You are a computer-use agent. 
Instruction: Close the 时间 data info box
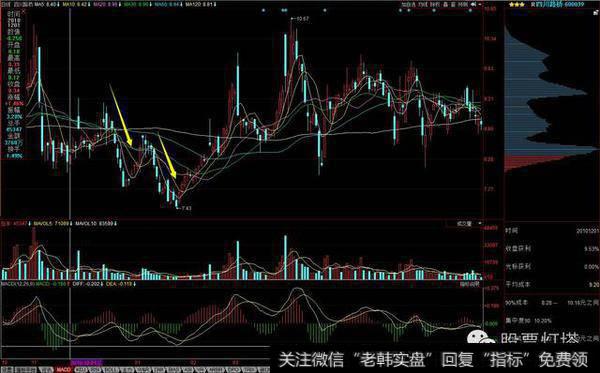click(23, 12)
